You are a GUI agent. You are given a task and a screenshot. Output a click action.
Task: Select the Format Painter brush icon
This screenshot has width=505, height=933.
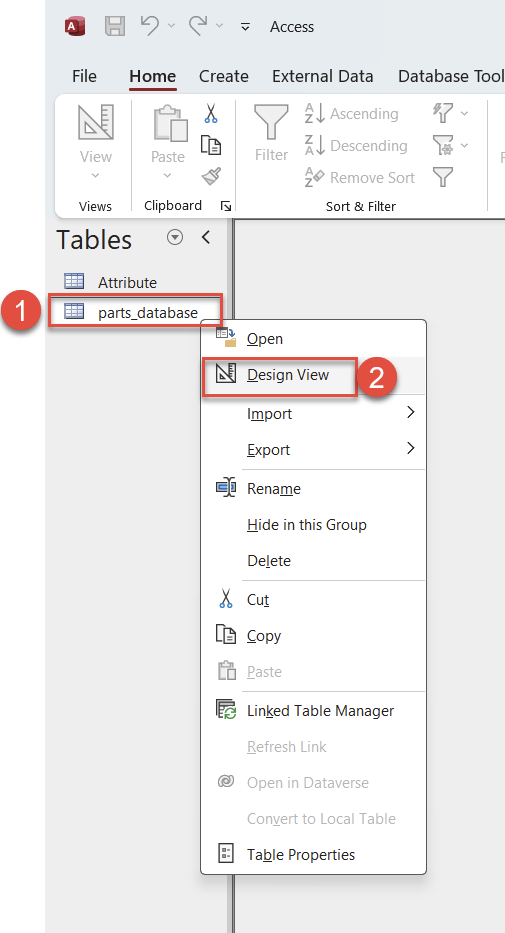(211, 177)
